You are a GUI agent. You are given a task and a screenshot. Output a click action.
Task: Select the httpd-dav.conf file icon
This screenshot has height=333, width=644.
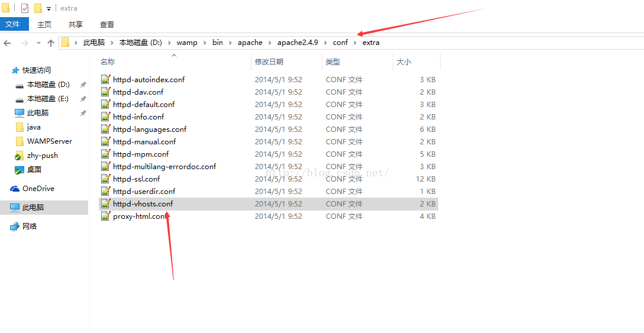pyautogui.click(x=106, y=92)
